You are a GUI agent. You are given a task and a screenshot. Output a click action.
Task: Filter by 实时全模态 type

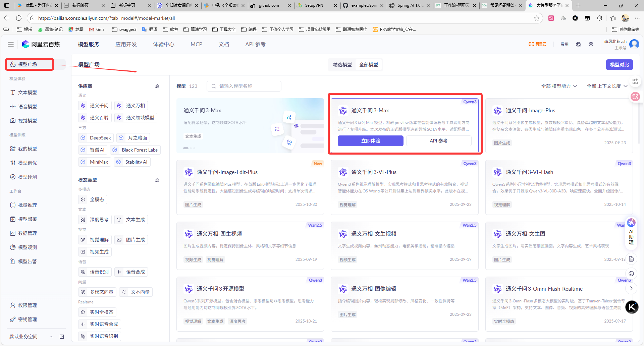(97, 312)
